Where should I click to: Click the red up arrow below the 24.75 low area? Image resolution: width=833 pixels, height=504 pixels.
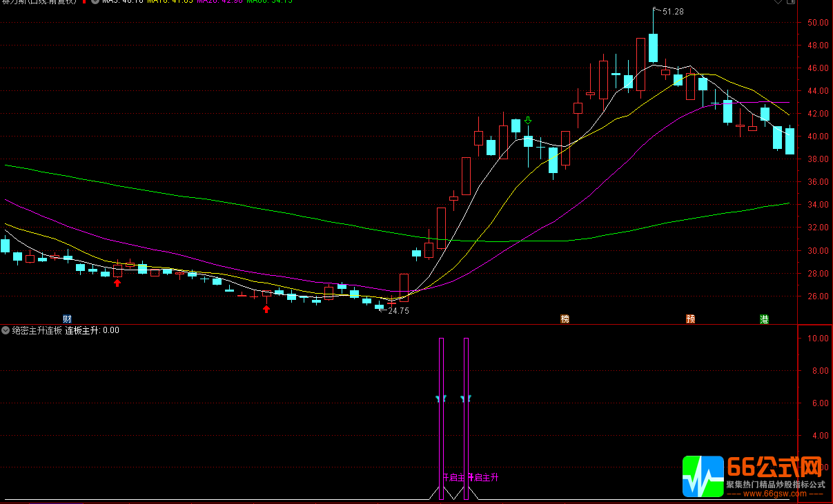point(266,309)
